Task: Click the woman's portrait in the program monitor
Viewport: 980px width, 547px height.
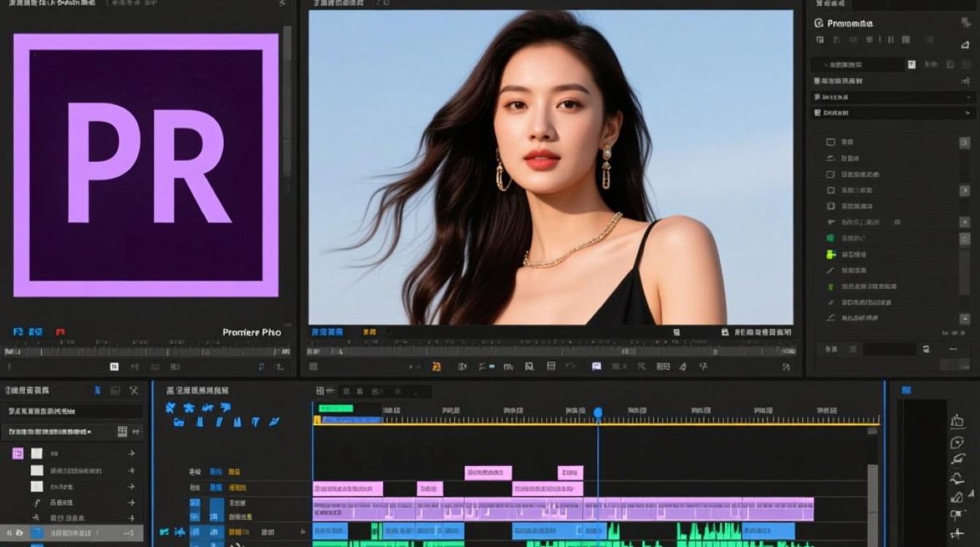Action: pyautogui.click(x=551, y=167)
